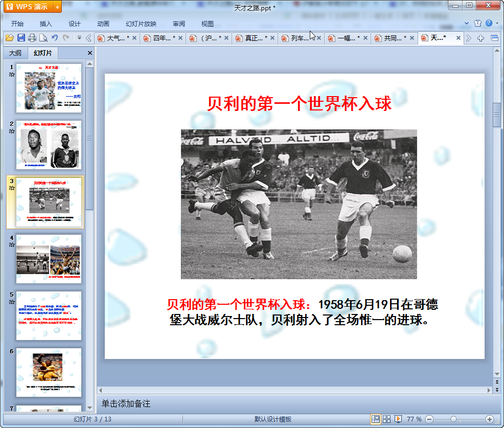Viewport: 504px width, 428px height.
Task: Click zoom in plus button
Action: point(490,419)
